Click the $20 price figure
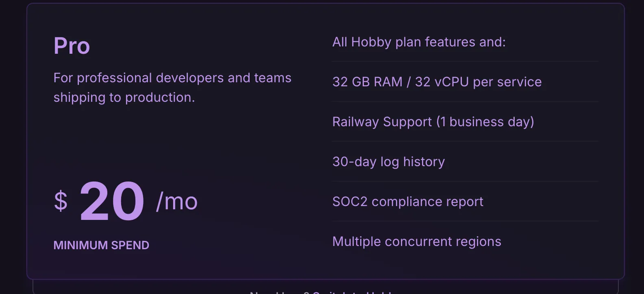 coord(112,202)
